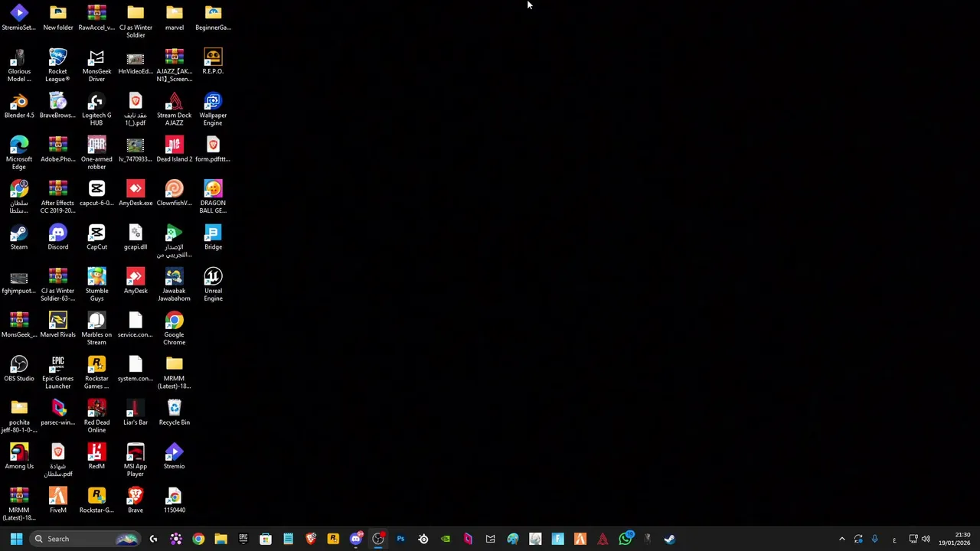This screenshot has width=980, height=551.
Task: Select the 1150440 desktop shortcut
Action: 174,501
